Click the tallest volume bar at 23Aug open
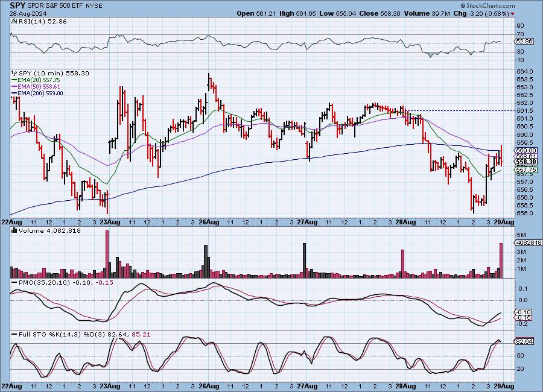This screenshot has height=392, width=543. pos(107,254)
